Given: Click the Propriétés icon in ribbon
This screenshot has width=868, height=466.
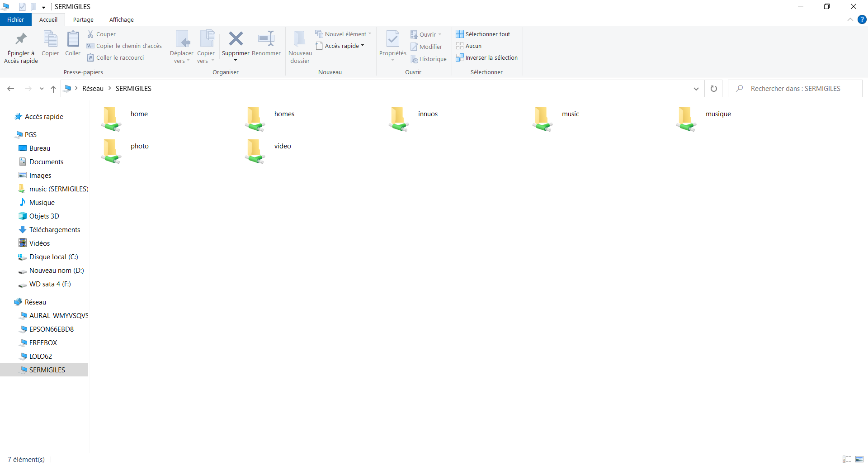Looking at the screenshot, I should [x=392, y=40].
